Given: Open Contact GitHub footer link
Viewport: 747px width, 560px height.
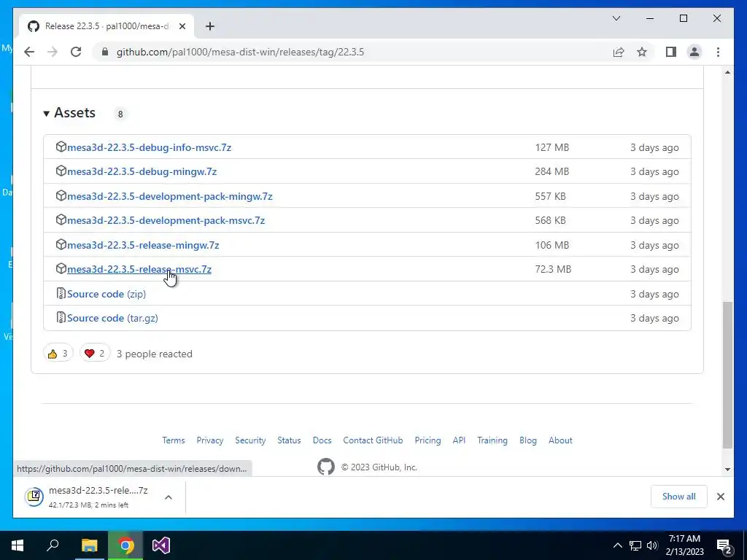Looking at the screenshot, I should tap(373, 440).
